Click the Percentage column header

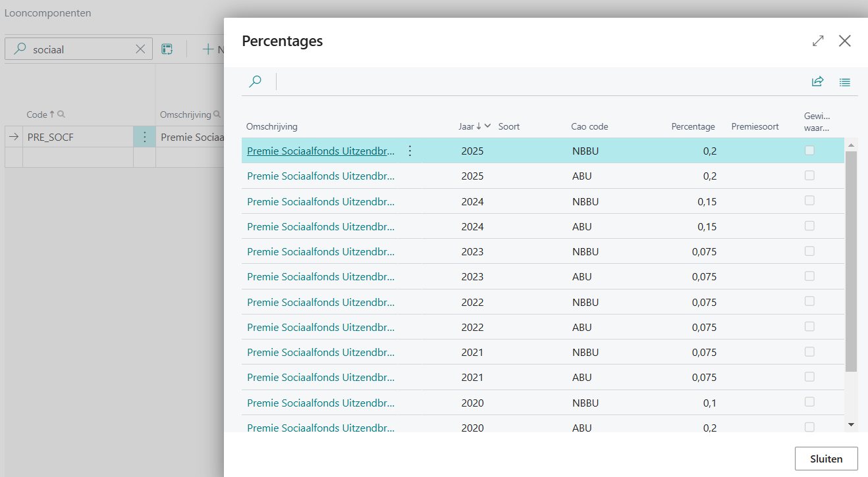693,126
